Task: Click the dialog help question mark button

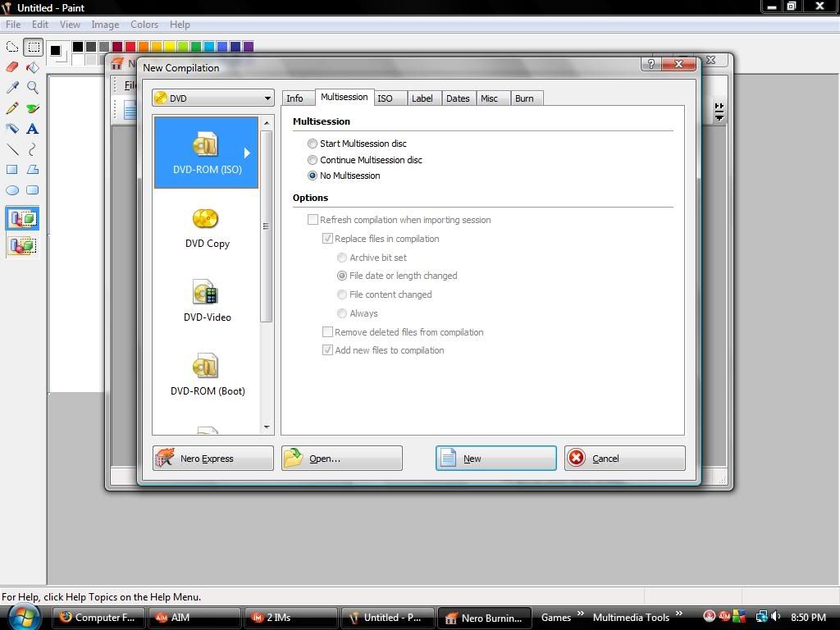Action: (651, 64)
